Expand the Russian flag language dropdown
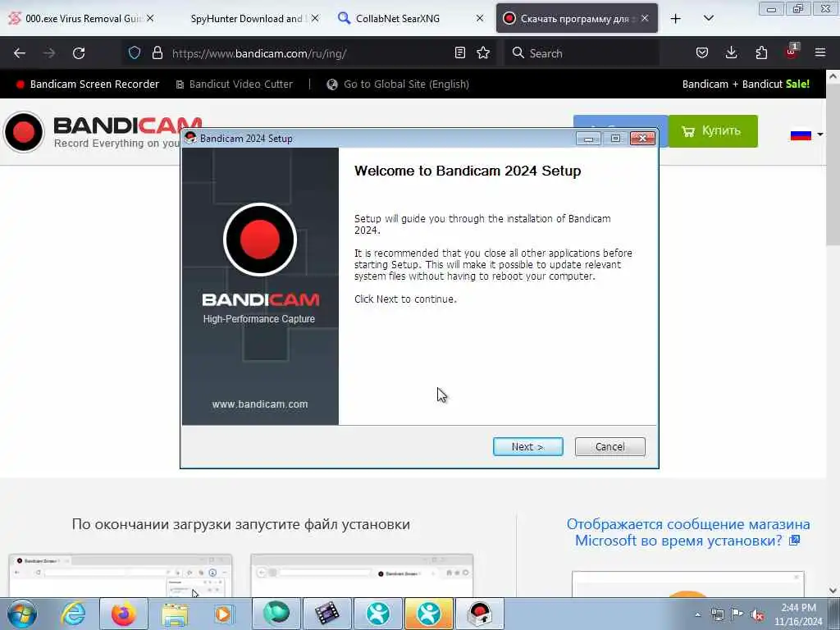Viewport: 840px width, 630px height. (x=806, y=135)
